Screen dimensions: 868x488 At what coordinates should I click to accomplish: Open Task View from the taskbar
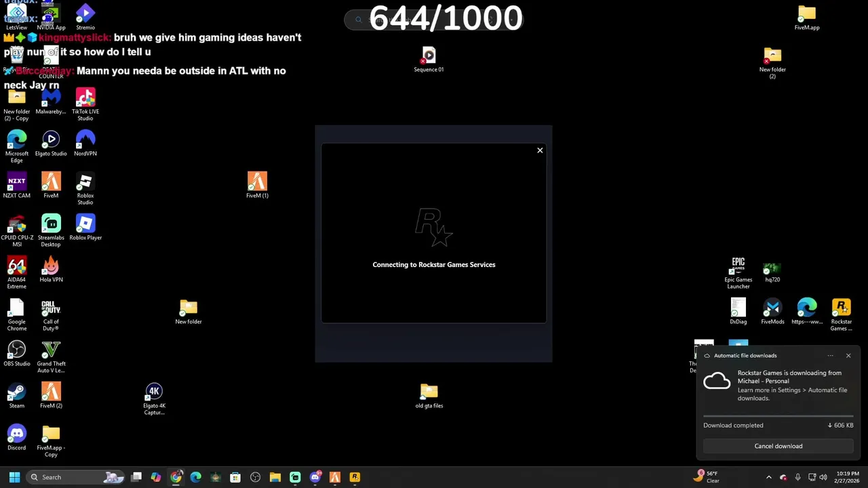(136, 477)
